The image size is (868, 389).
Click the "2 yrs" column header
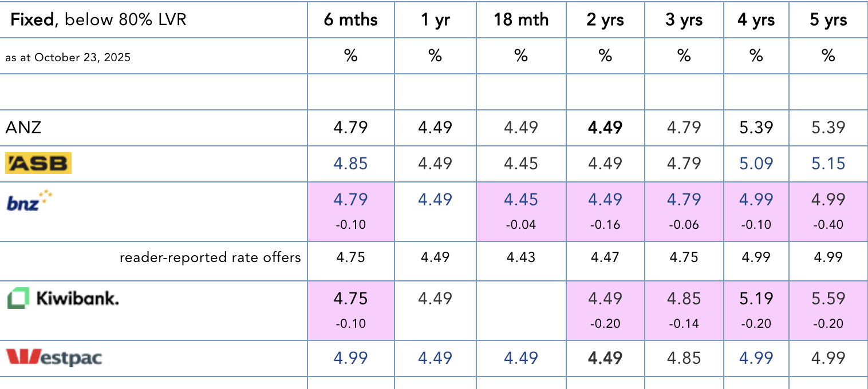(605, 20)
